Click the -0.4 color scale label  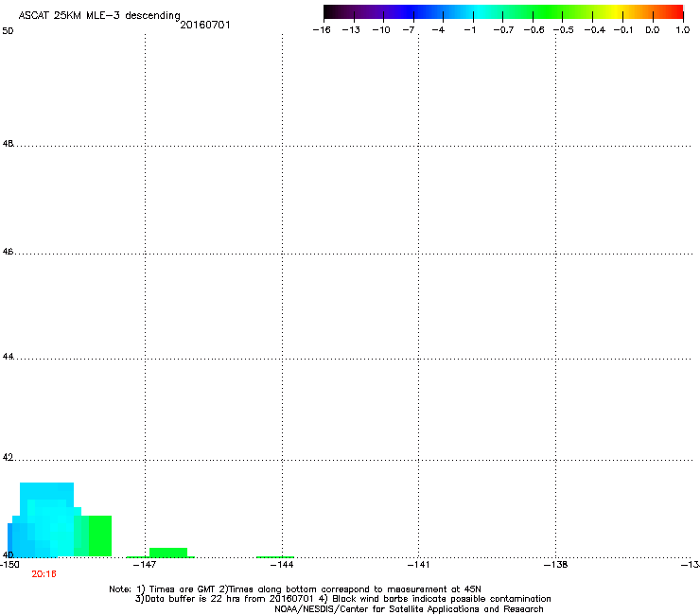tap(595, 30)
